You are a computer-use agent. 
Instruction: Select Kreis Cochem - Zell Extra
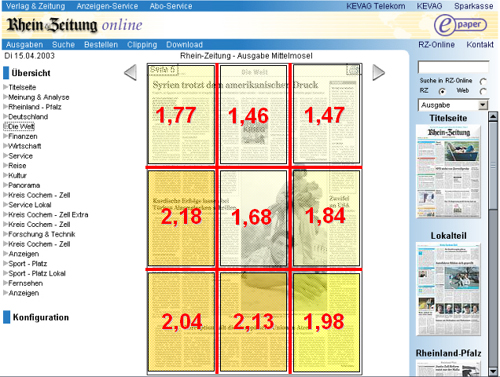[48, 215]
